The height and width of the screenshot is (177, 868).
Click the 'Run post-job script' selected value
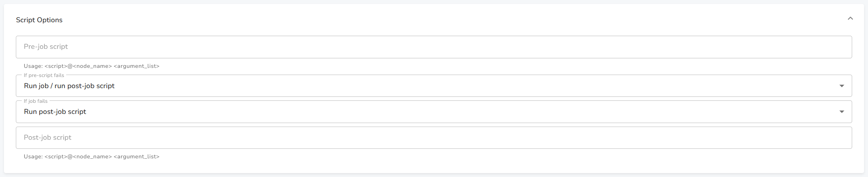pyautogui.click(x=55, y=112)
